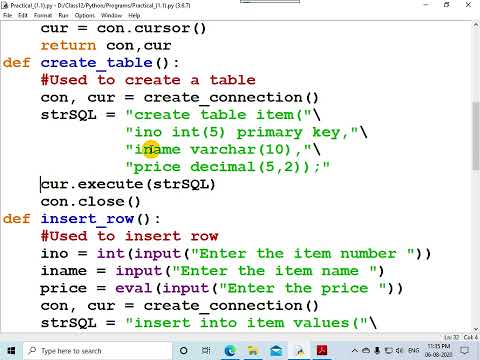
Task: Click the 'Enter the item number' string
Action: [303, 254]
